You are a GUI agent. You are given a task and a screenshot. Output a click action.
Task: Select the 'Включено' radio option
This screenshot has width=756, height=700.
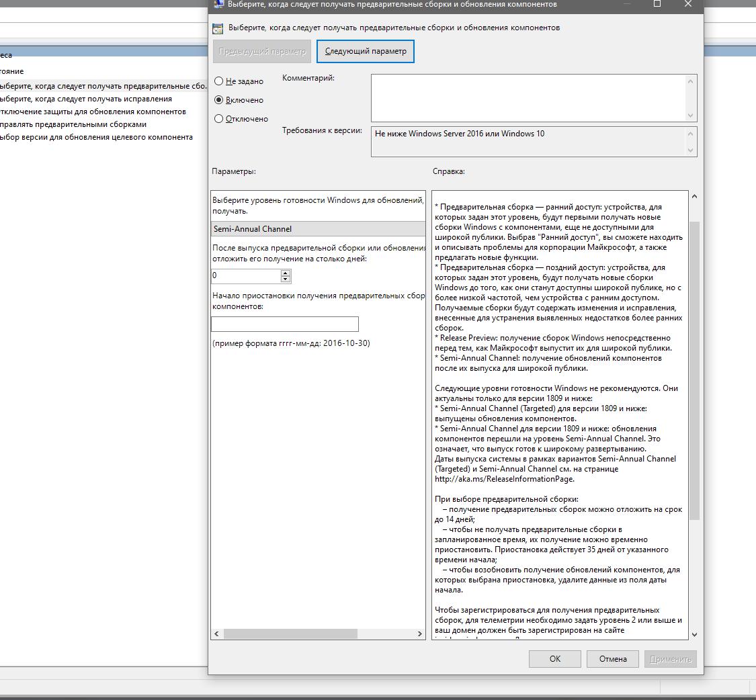tap(239, 100)
